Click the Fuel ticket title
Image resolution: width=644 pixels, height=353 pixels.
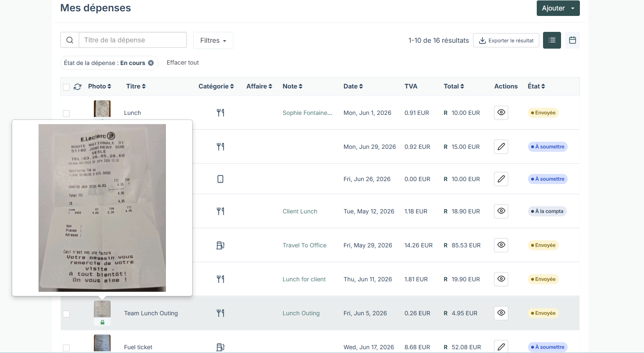click(138, 347)
